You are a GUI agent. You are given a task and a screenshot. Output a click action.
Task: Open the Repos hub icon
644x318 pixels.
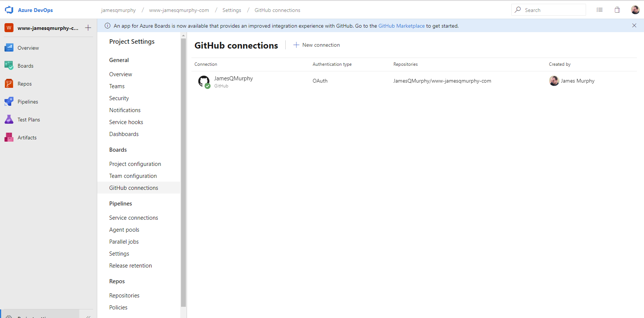pyautogui.click(x=9, y=84)
